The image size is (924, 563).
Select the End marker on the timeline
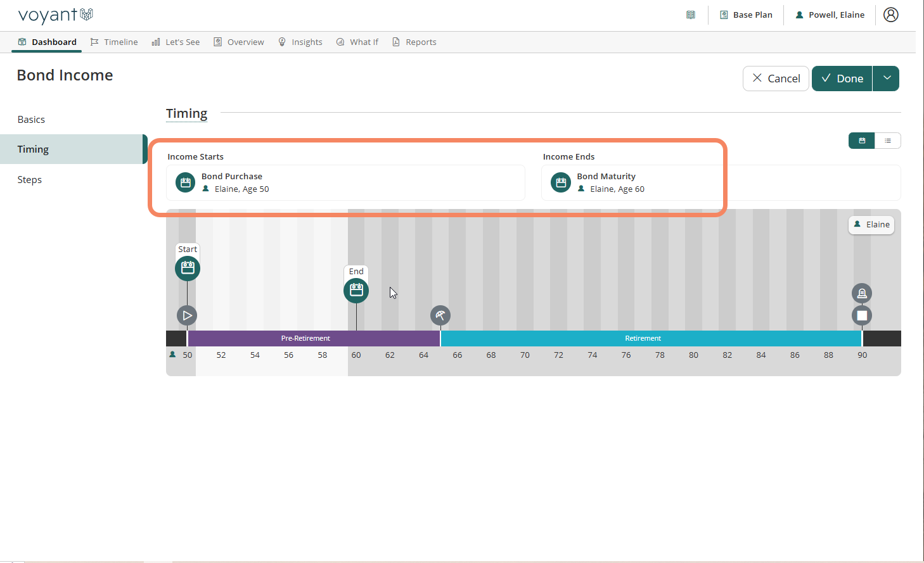pos(356,291)
